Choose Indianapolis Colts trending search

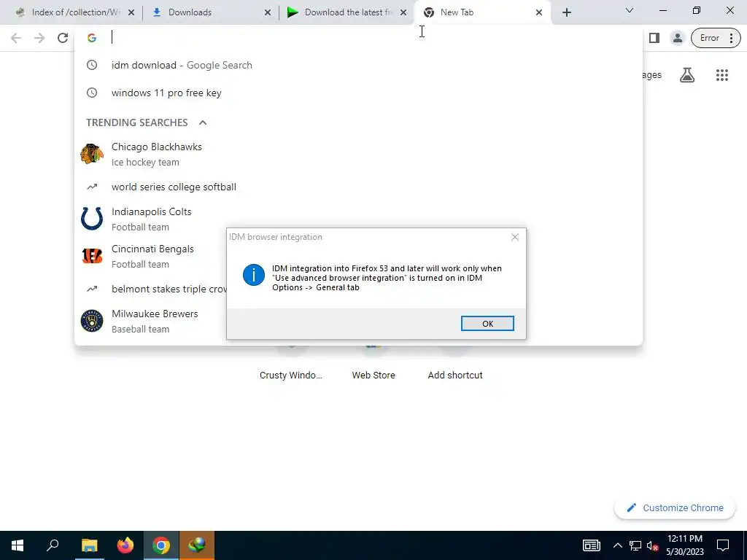click(358, 219)
